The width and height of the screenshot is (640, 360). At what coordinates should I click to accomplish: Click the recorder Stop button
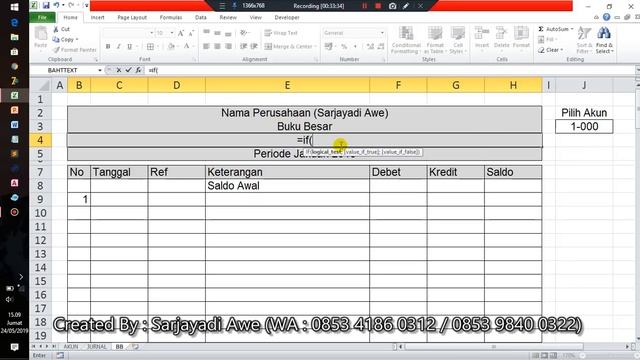click(x=378, y=6)
